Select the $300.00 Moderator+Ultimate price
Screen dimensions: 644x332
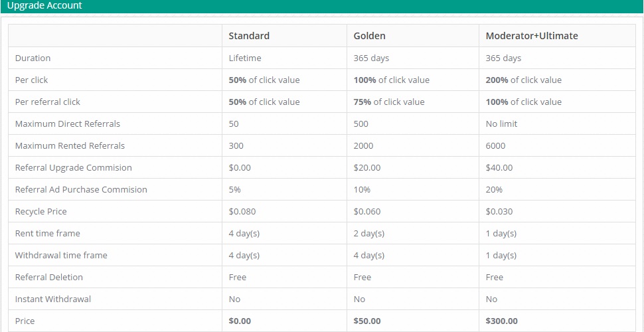(x=501, y=321)
